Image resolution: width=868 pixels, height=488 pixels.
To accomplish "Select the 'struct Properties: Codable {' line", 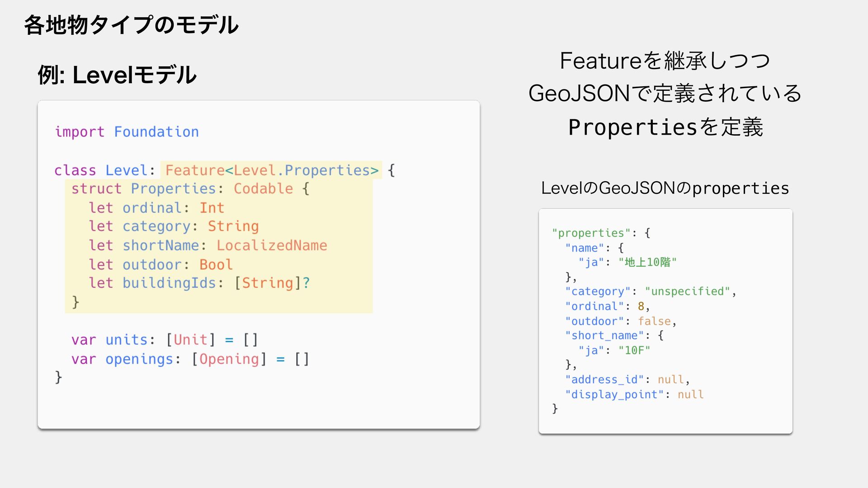I will (190, 188).
